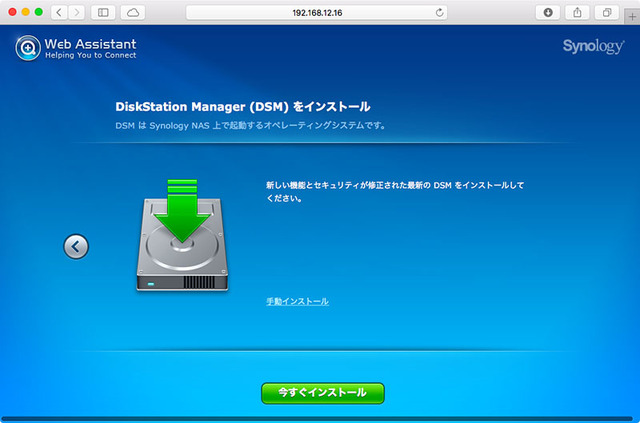Show the tab overview button
Screen dimensions: 640x423
[608, 12]
